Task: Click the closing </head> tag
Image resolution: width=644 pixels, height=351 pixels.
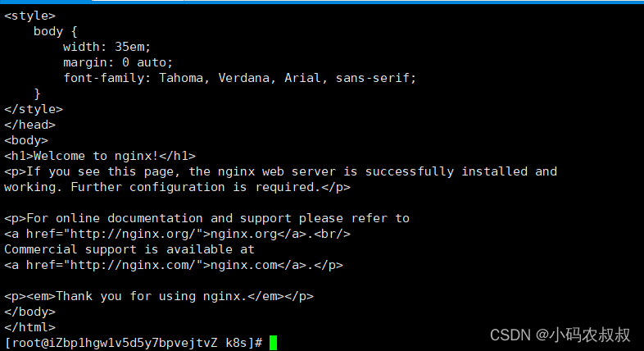Action: 29,125
